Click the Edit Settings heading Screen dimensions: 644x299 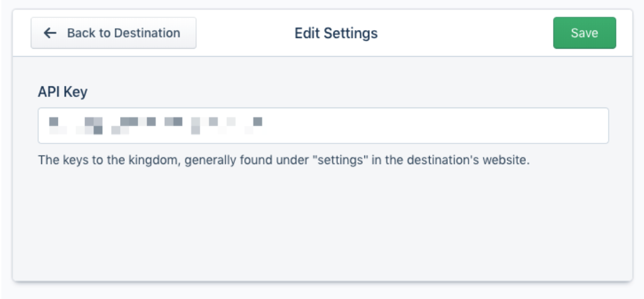tap(336, 33)
